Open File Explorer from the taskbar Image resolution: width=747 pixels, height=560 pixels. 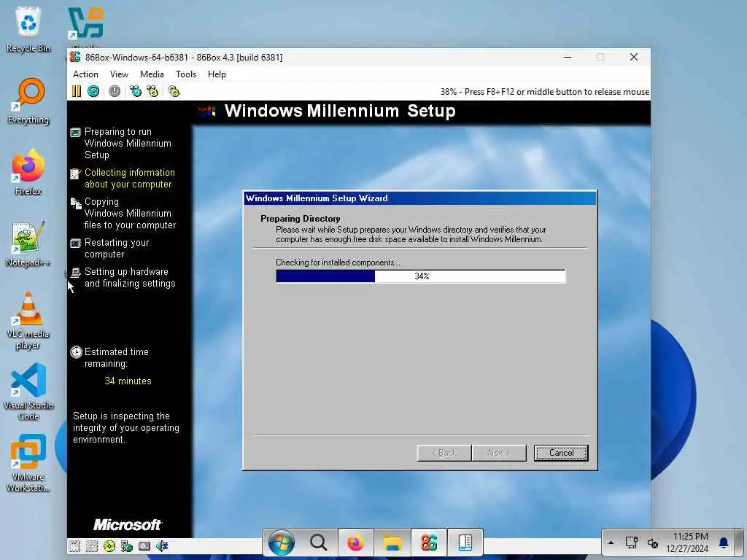coord(392,542)
